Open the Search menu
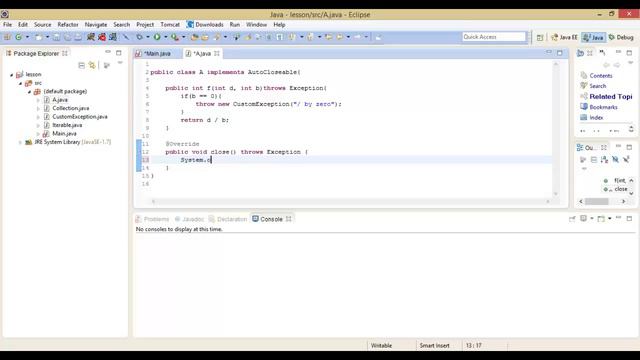Screen dimensions: 640x360 [x=122, y=24]
